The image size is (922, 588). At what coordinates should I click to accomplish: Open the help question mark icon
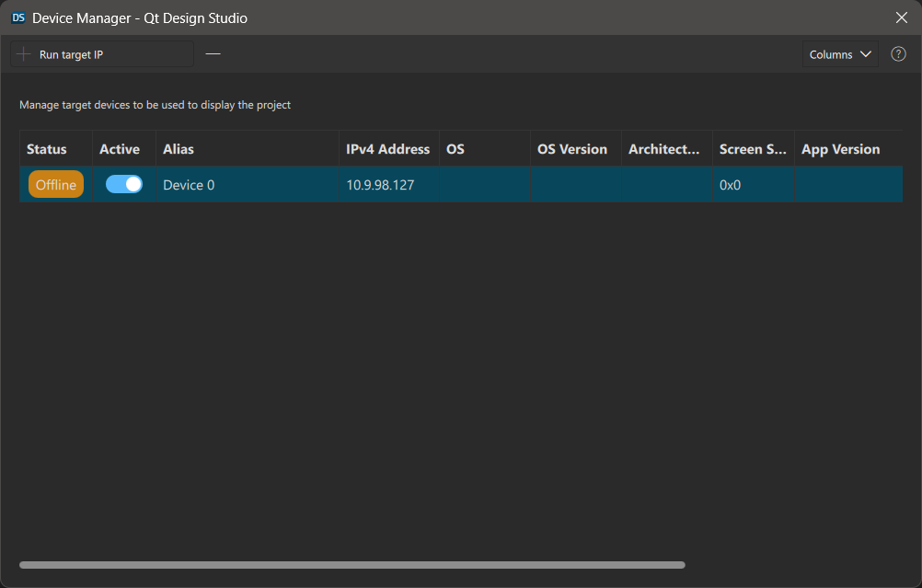(x=898, y=54)
